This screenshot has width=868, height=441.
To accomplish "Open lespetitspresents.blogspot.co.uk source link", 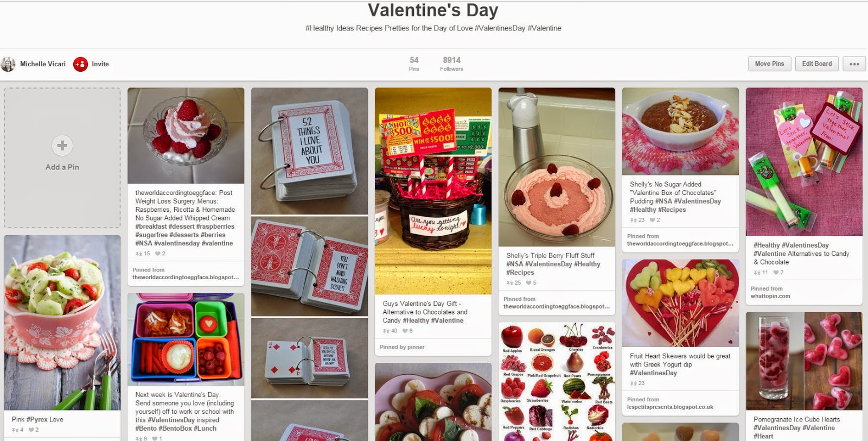I will coord(670,407).
